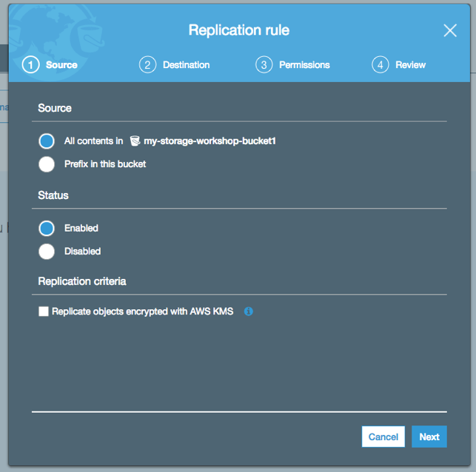This screenshot has height=472, width=476.
Task: Click the step 1 circle icon
Action: pyautogui.click(x=30, y=64)
